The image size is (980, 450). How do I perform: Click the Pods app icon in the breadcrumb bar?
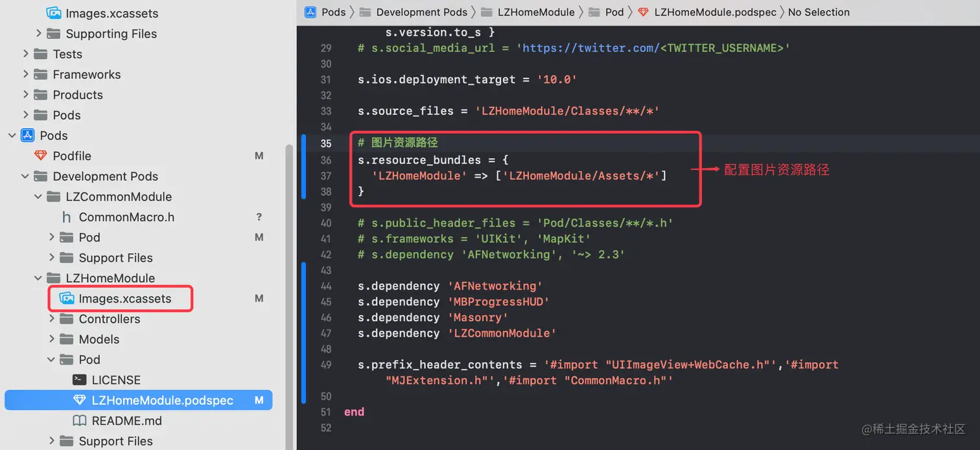tap(310, 12)
